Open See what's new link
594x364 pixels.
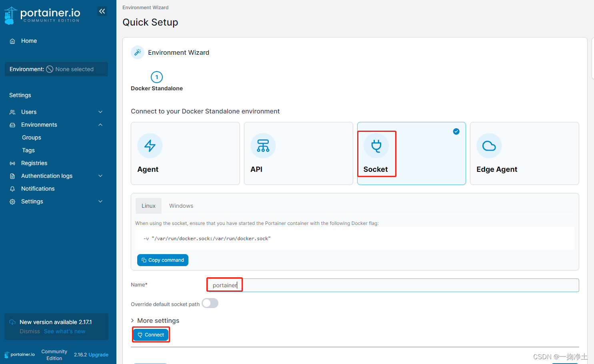(x=64, y=331)
